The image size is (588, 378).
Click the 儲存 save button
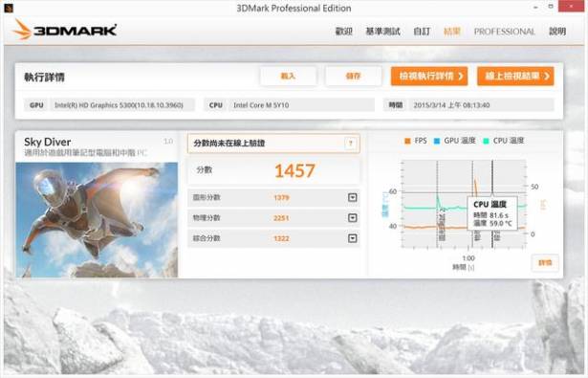[353, 77]
